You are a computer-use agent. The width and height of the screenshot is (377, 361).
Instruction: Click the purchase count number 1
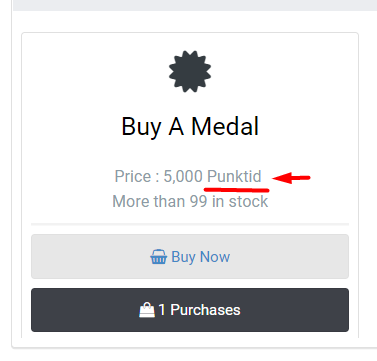click(x=162, y=310)
